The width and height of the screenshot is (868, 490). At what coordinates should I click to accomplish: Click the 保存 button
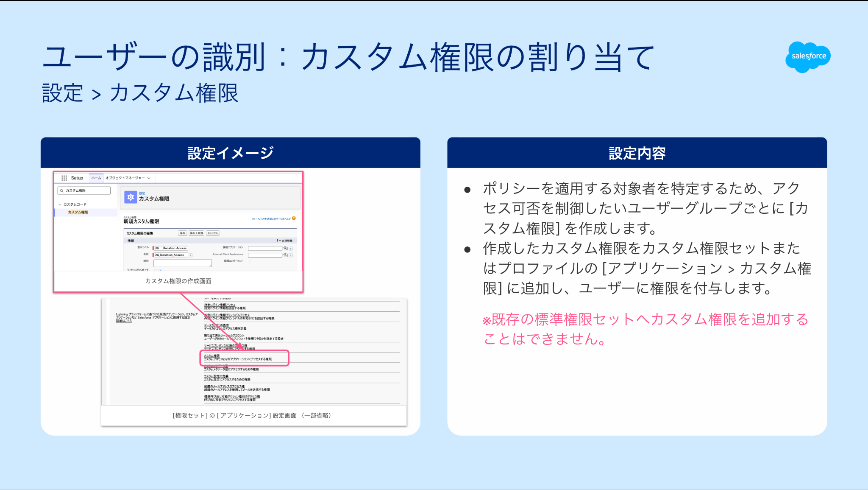pyautogui.click(x=182, y=233)
